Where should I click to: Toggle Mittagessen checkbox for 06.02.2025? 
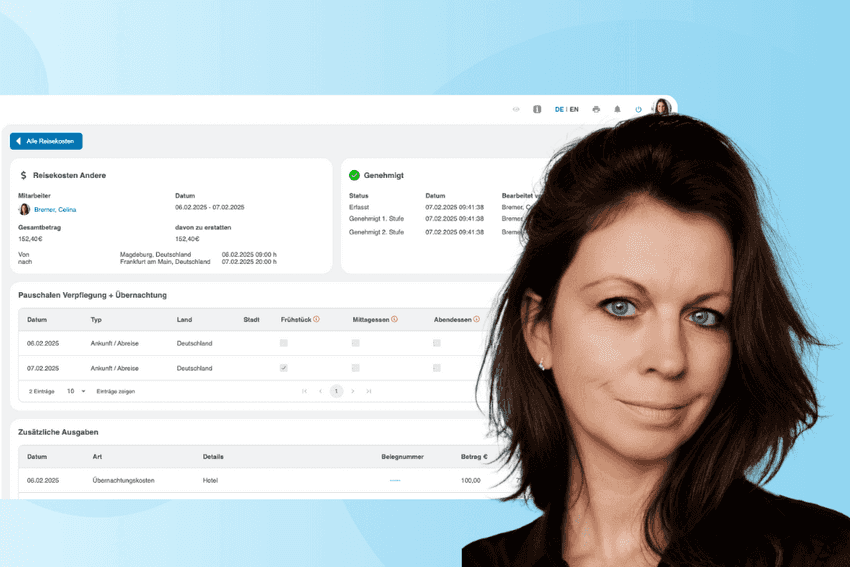(356, 343)
